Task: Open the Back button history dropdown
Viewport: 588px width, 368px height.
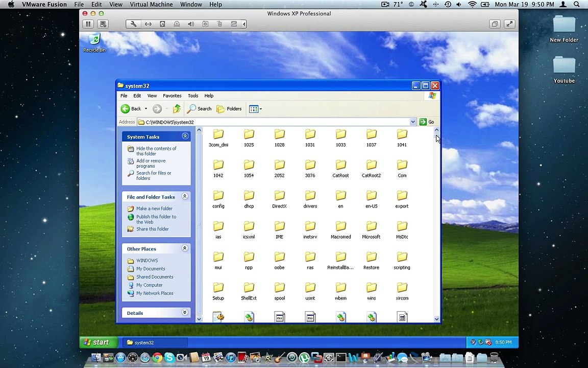Action: (146, 109)
